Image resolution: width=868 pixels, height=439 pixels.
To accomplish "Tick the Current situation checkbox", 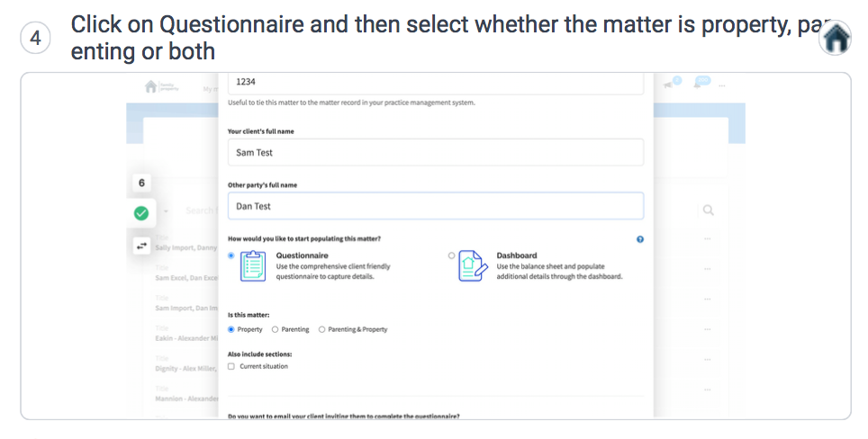I will (231, 366).
